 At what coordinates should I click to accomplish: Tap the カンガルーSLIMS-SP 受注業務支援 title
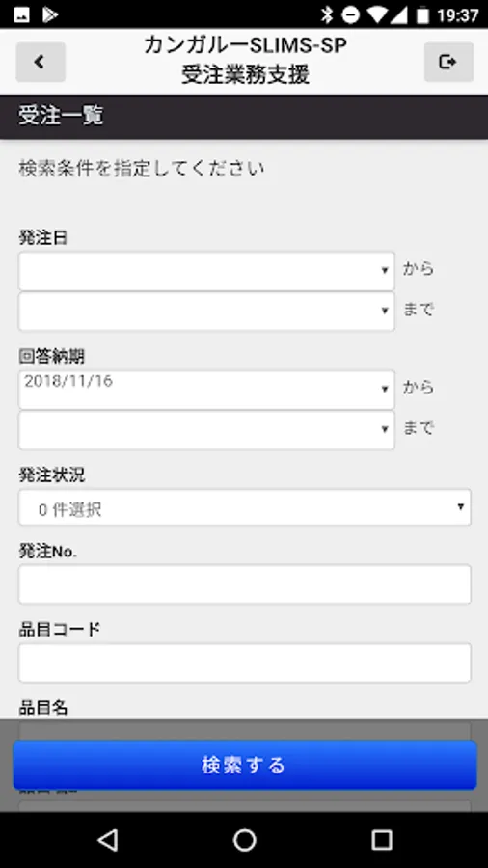pyautogui.click(x=245, y=60)
